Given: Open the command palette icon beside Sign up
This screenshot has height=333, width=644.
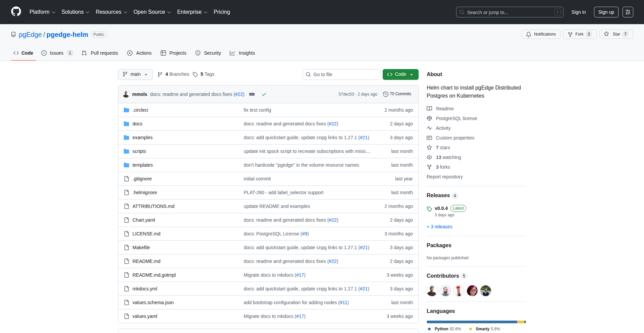Looking at the screenshot, I should point(628,12).
